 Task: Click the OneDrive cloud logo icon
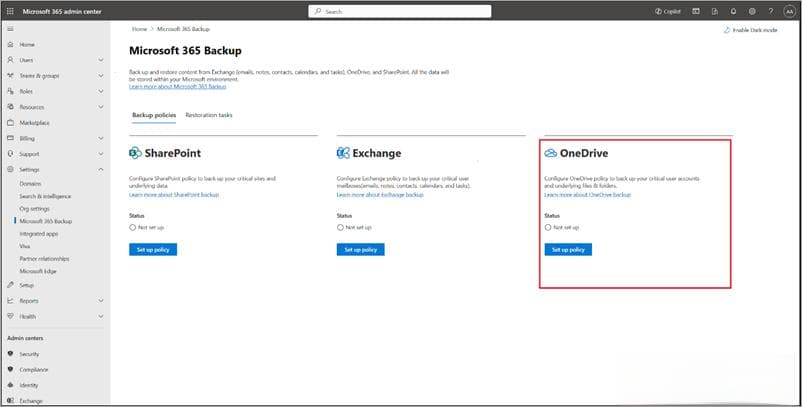pyautogui.click(x=550, y=153)
